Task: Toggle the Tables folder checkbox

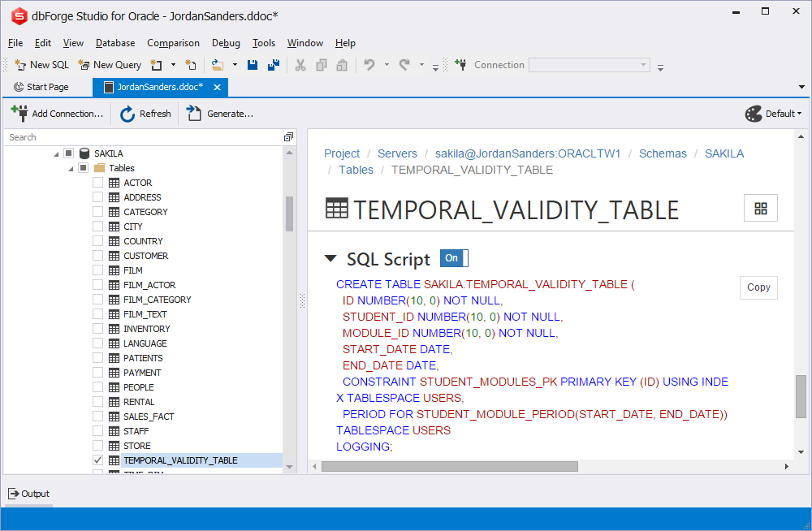Action: click(83, 167)
